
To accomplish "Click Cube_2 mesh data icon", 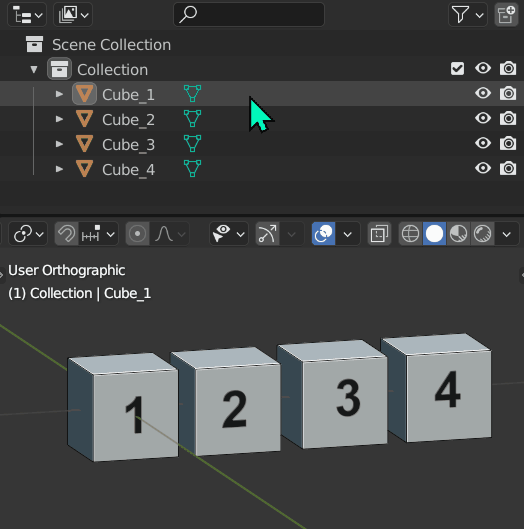I will [192, 118].
